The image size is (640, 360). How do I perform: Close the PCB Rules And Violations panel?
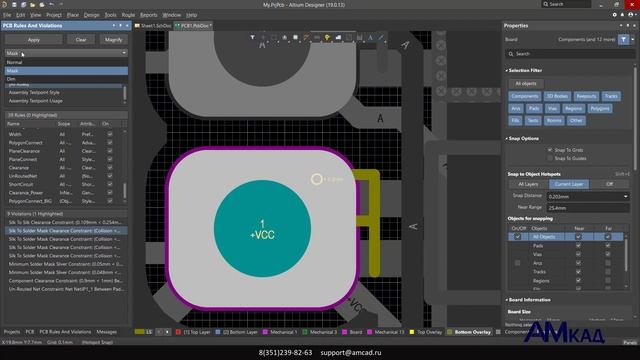pos(127,26)
